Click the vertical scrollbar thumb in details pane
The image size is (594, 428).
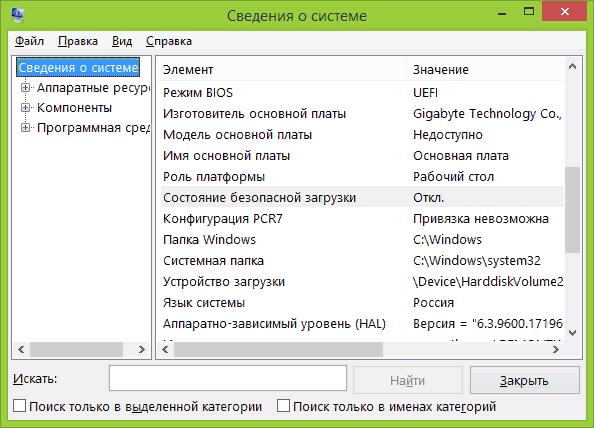572,209
